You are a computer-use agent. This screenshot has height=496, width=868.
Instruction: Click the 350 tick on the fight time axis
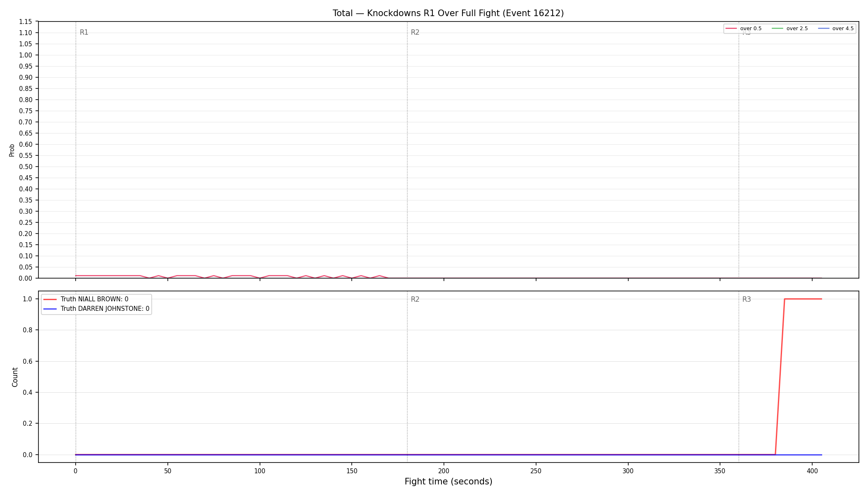pyautogui.click(x=720, y=471)
